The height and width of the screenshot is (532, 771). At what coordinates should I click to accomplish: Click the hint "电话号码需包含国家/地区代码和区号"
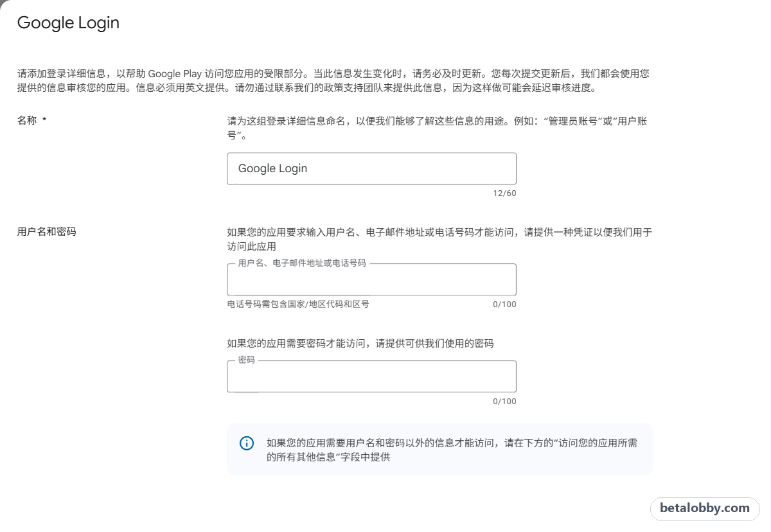tap(298, 304)
